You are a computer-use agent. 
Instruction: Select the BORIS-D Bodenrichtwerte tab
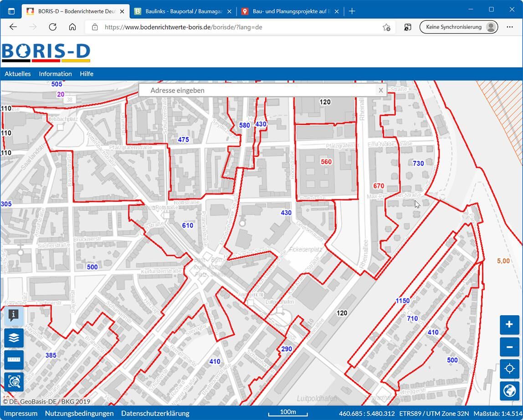76,11
